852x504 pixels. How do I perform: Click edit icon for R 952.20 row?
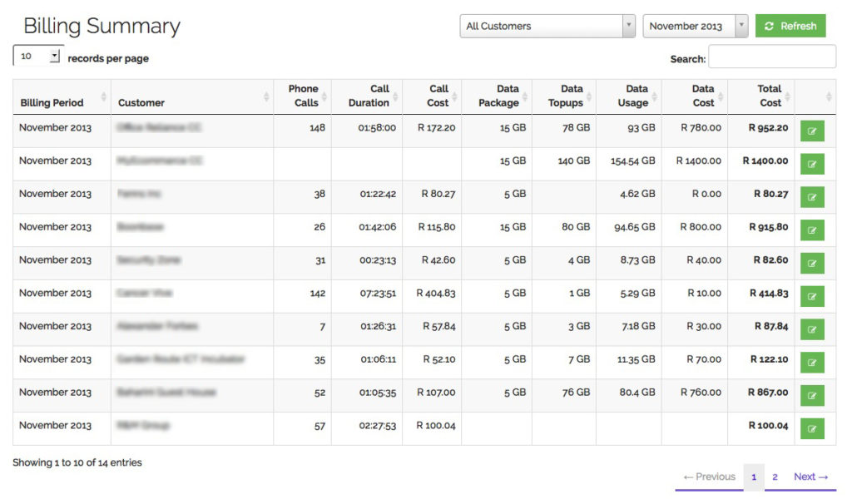coord(811,131)
